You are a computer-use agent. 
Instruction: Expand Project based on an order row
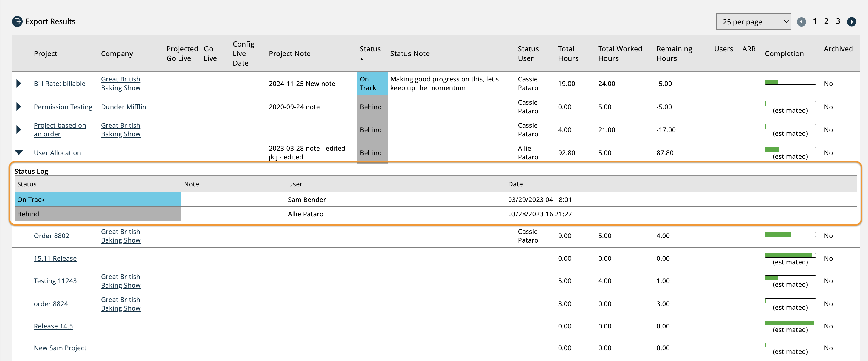(x=19, y=129)
